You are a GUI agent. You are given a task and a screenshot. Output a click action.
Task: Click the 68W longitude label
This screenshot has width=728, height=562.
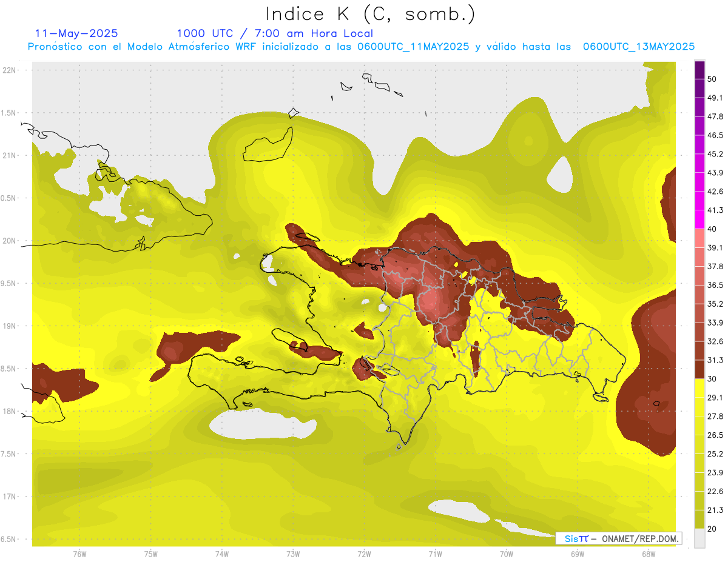(648, 554)
